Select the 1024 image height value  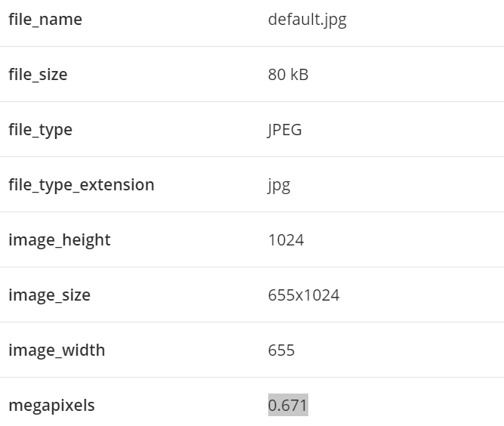pos(286,240)
